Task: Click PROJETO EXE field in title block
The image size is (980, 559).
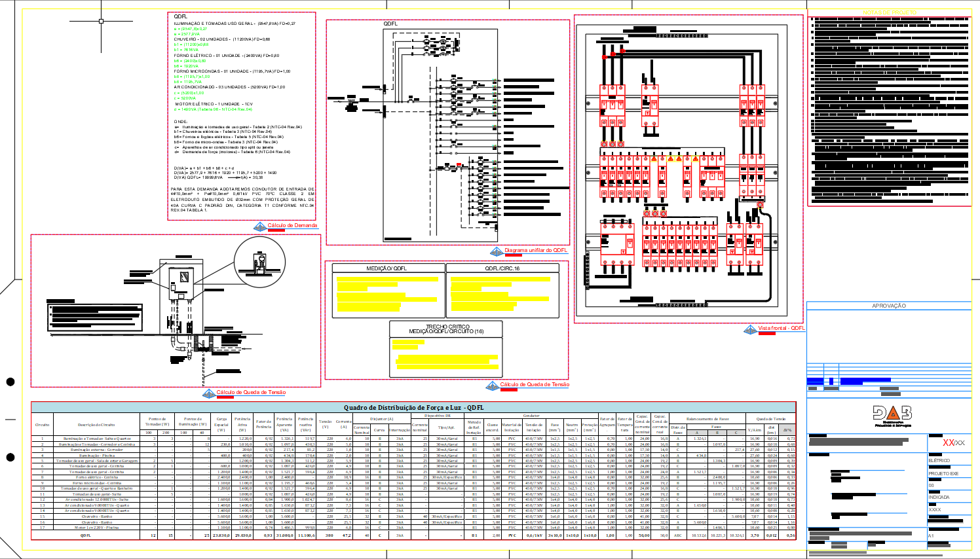Action: click(943, 473)
